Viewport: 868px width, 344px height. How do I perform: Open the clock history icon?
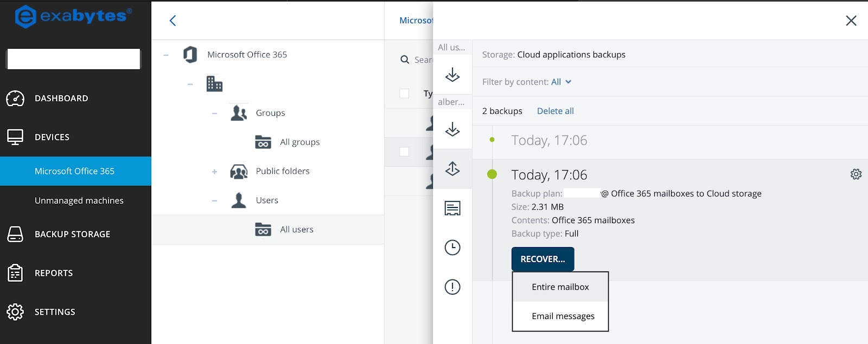(452, 248)
